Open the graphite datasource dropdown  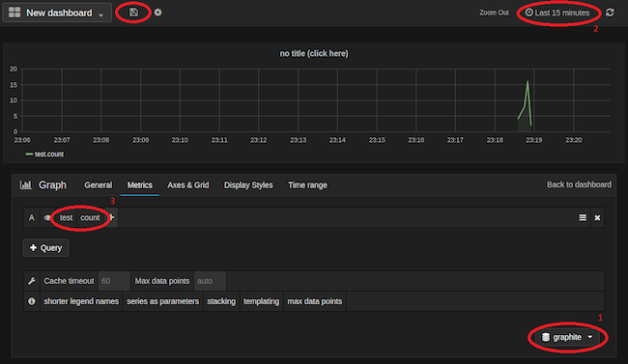pos(567,337)
